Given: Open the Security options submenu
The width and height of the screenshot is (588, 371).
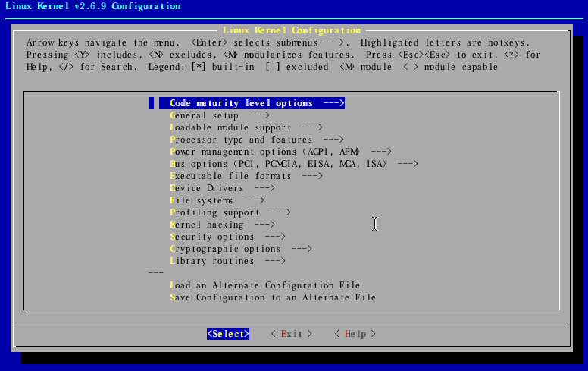Looking at the screenshot, I should coord(227,237).
